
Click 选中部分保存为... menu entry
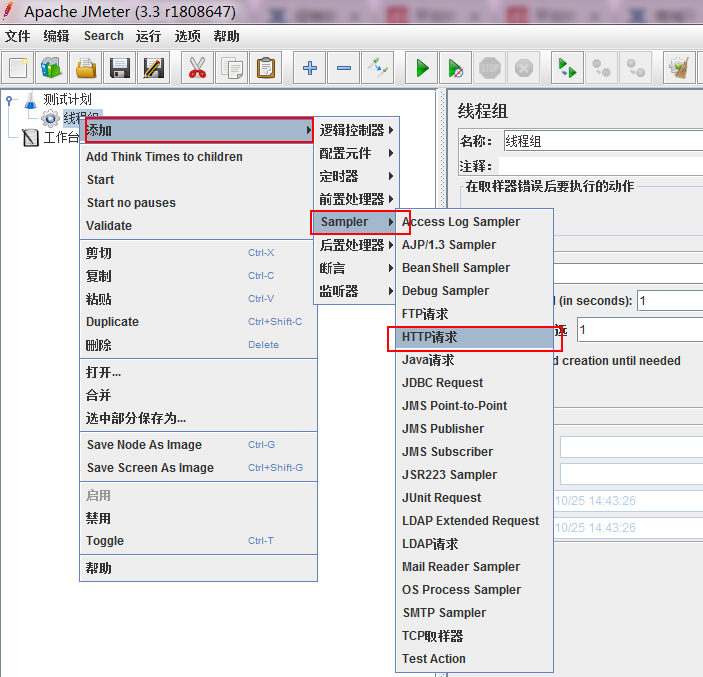point(198,418)
